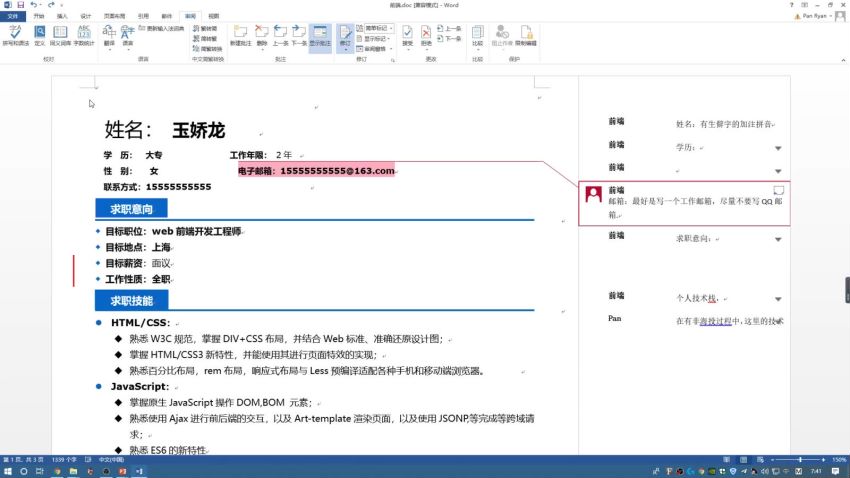Expand the comment labeled 个人技术栈
Screen dimensions: 850x478
click(x=778, y=299)
